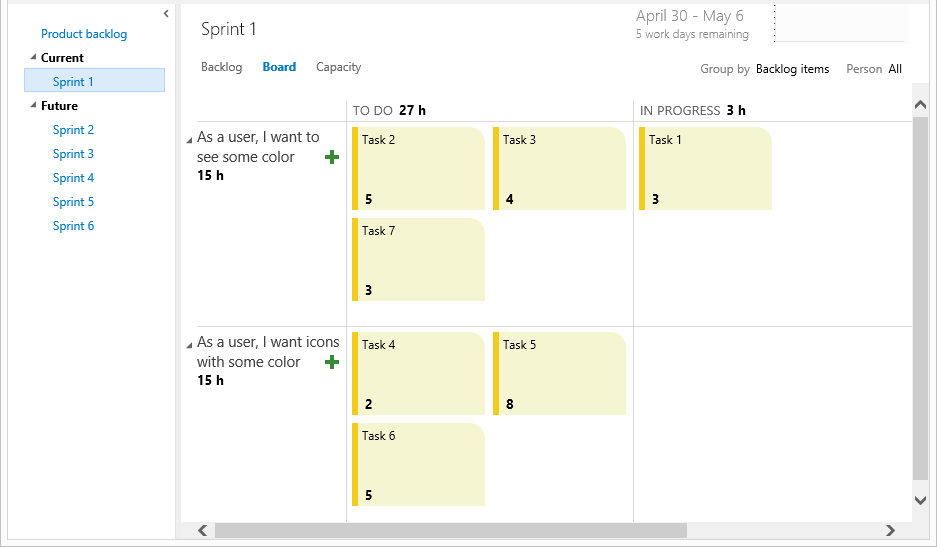Add task to 'icons with some color' item
This screenshot has width=937, height=547.
coord(332,362)
